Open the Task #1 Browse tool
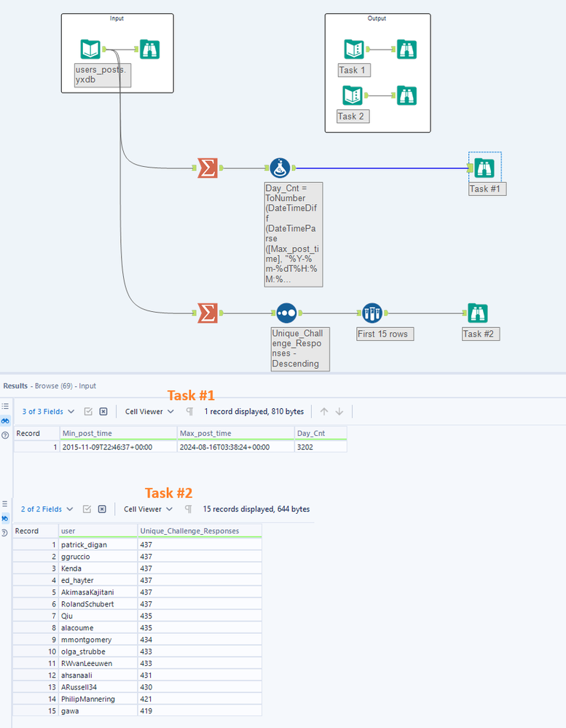Viewport: 566px width, 728px height. coord(485,168)
